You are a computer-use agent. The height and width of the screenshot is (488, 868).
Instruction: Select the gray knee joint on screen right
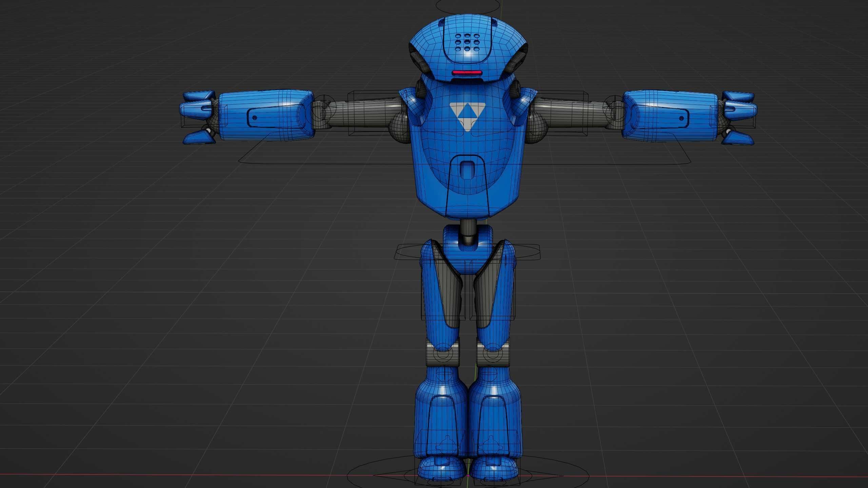point(493,352)
